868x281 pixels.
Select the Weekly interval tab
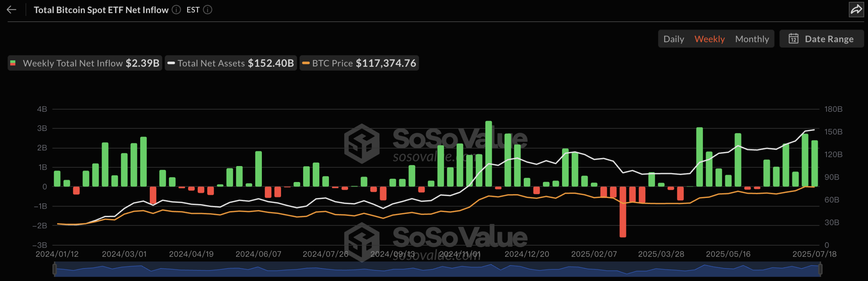(709, 39)
